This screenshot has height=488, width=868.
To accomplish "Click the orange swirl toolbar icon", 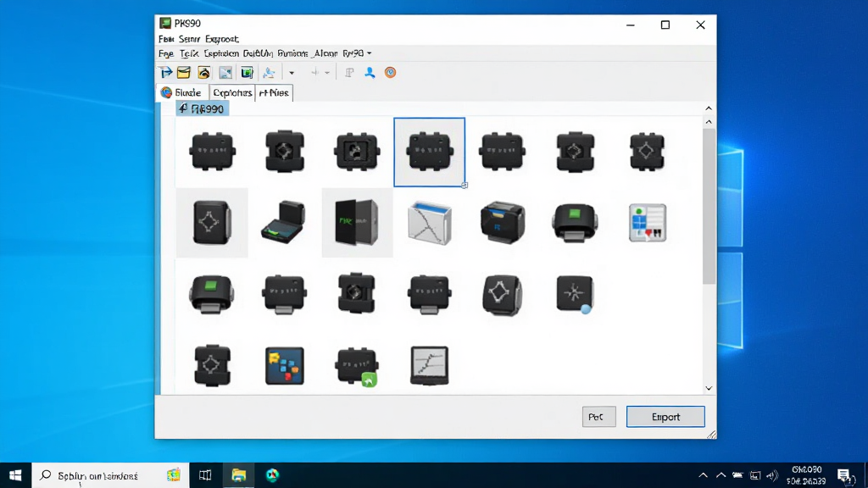I will tap(203, 73).
